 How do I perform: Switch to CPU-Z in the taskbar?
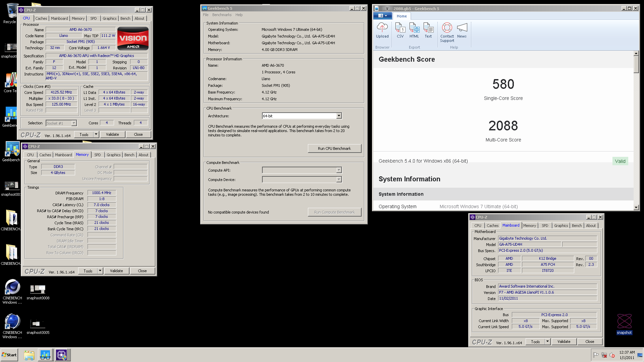coord(62,355)
